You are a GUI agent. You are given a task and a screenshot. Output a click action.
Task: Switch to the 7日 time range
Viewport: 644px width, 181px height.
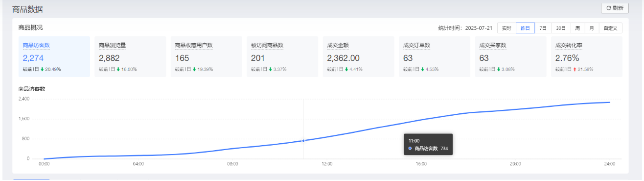coord(543,28)
